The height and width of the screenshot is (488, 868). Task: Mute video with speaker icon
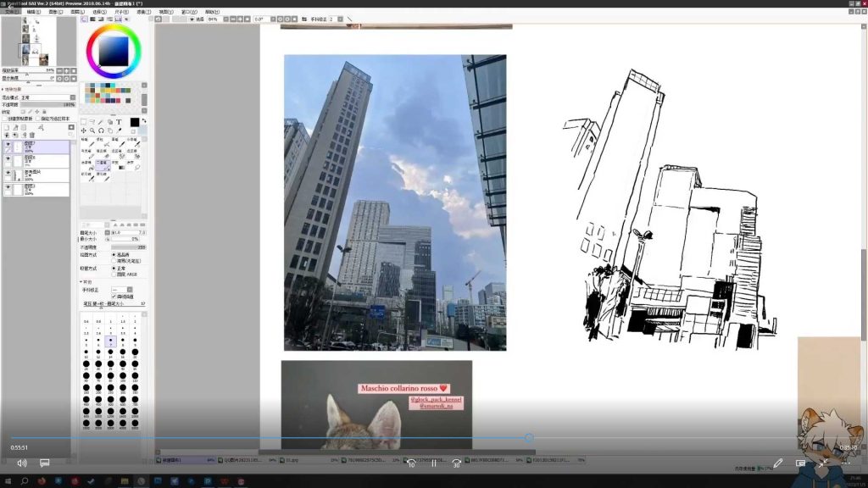(x=21, y=463)
